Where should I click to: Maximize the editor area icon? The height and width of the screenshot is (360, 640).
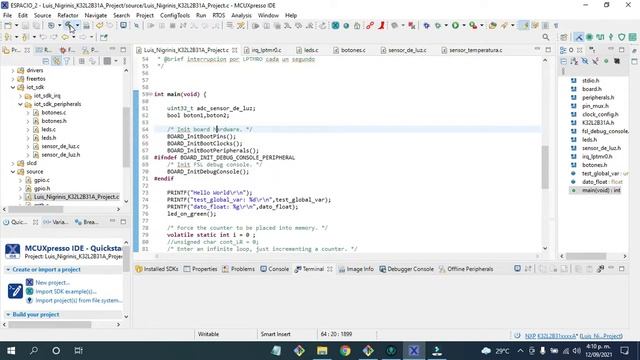pyautogui.click(x=548, y=50)
